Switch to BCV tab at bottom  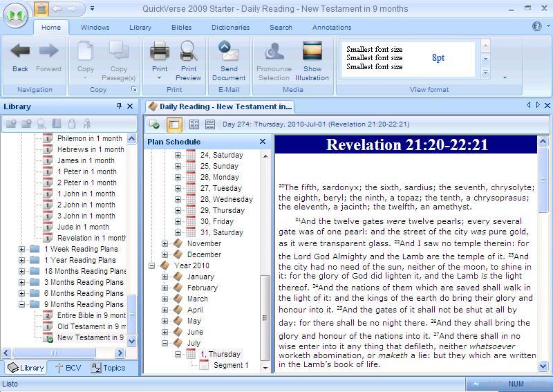click(68, 368)
